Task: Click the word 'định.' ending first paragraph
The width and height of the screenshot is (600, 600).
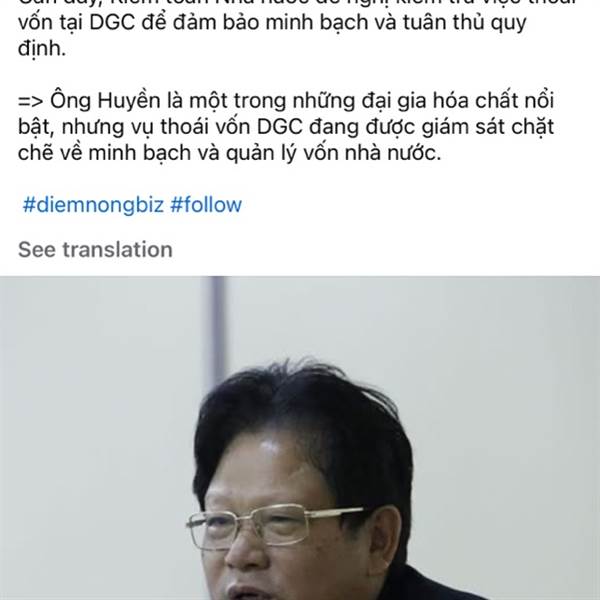Action: click(42, 49)
